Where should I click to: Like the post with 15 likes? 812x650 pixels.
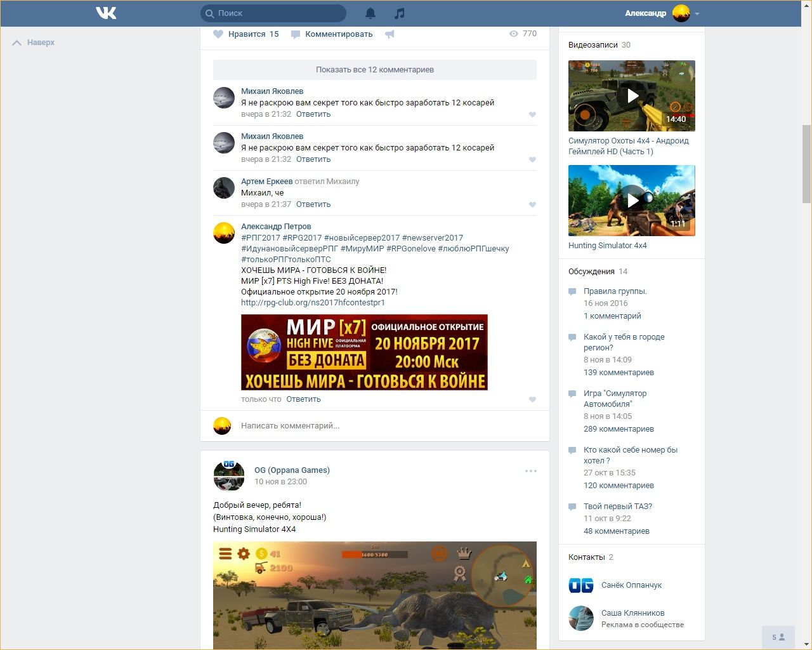(x=219, y=34)
